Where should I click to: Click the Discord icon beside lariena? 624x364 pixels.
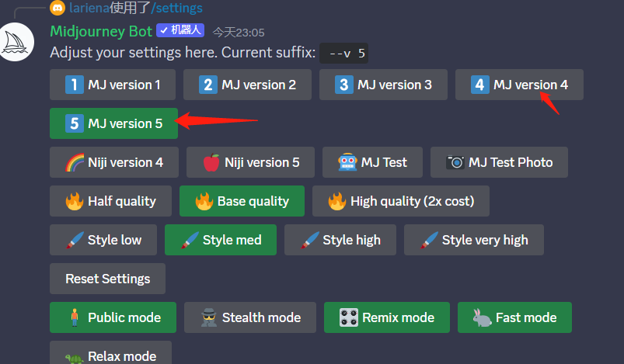coord(58,9)
